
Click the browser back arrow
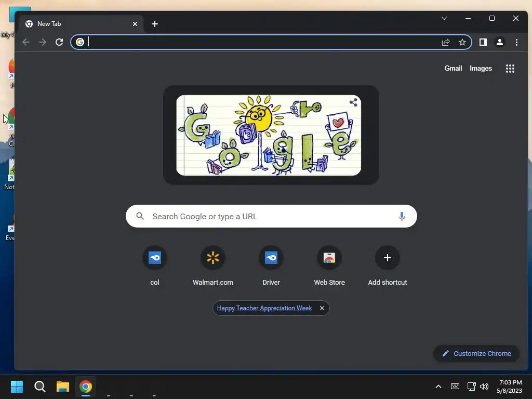click(x=26, y=42)
